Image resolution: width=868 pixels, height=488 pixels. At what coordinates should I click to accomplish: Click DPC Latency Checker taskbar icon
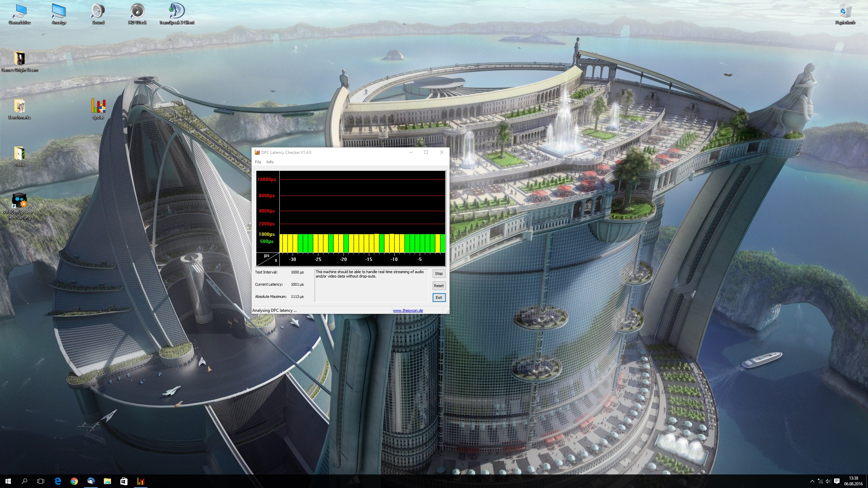tap(140, 481)
